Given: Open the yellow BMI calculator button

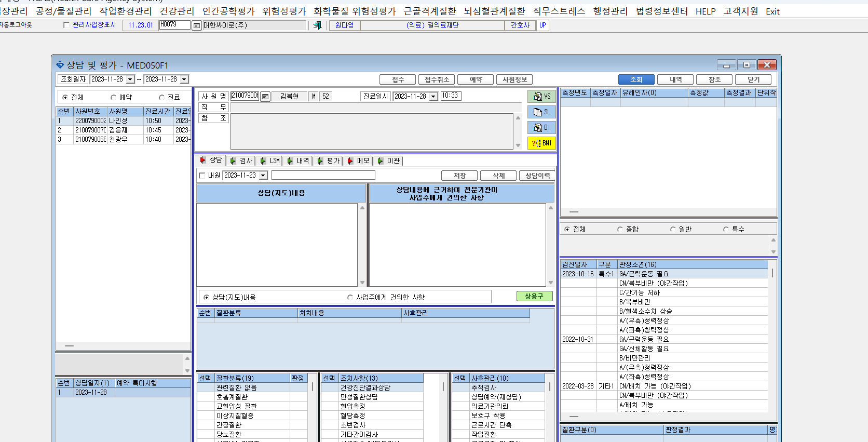Looking at the screenshot, I should 541,143.
